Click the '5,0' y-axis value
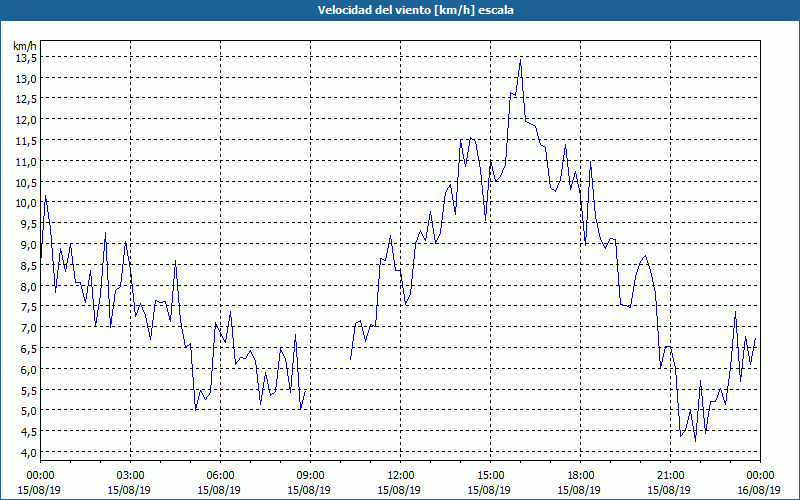Screen dimensions: 800x500 pyautogui.click(x=29, y=411)
